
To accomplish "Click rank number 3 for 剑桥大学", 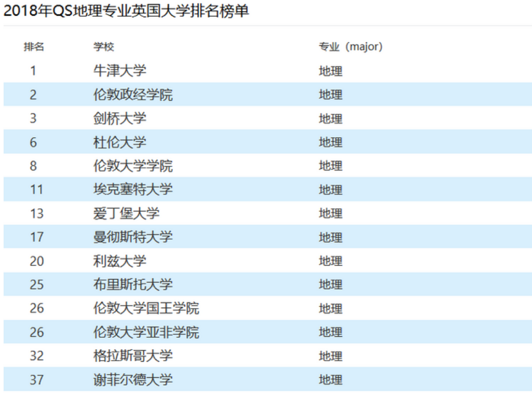I will pyautogui.click(x=33, y=118).
